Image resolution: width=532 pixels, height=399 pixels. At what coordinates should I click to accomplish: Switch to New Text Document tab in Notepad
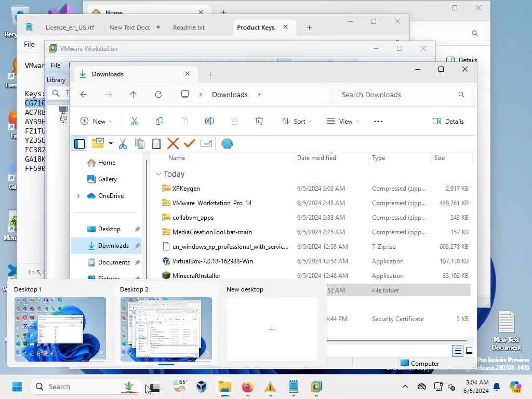click(129, 28)
